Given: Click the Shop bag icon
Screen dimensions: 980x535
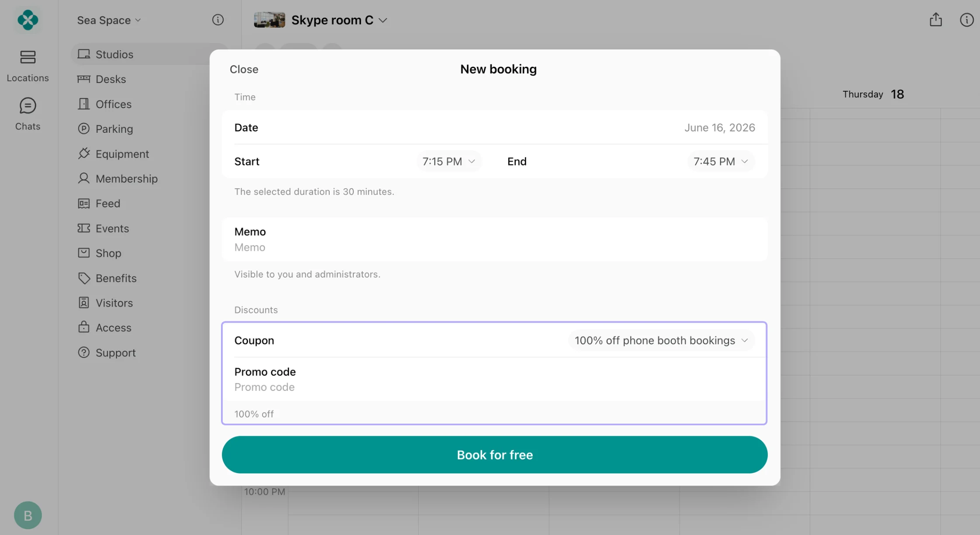Looking at the screenshot, I should pyautogui.click(x=84, y=253).
